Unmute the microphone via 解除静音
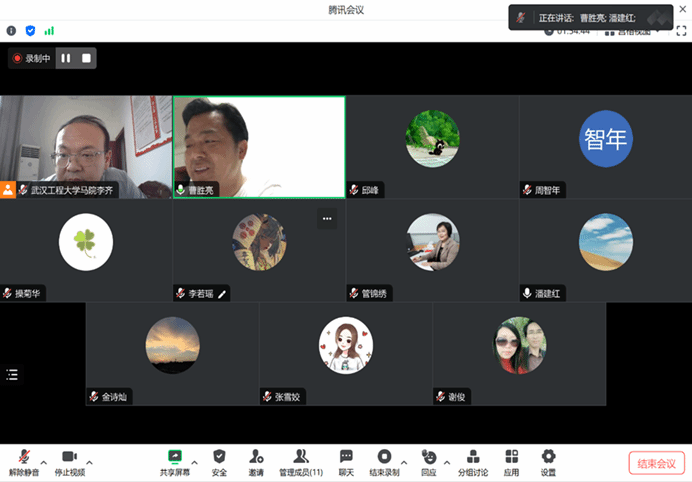Screen dimensions: 692x482 tap(23, 461)
